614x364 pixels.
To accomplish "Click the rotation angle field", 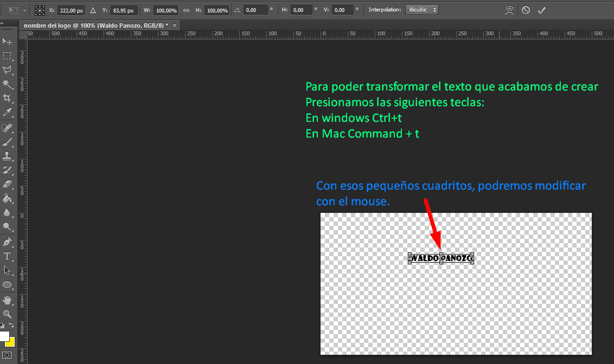I will (255, 10).
